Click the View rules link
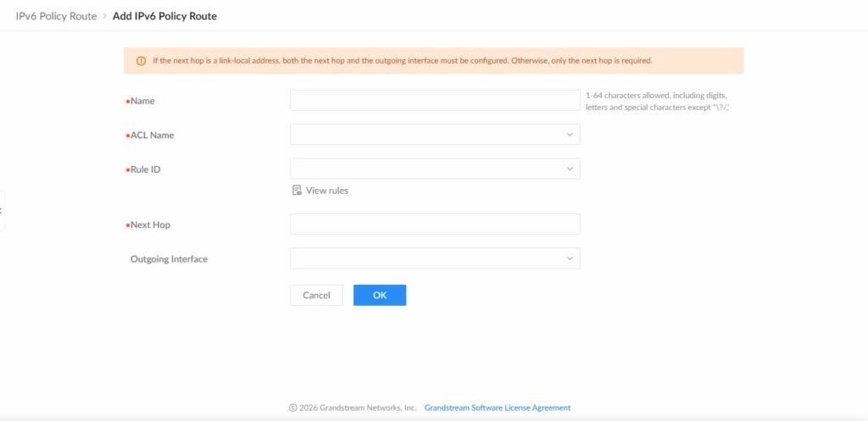 click(x=326, y=191)
